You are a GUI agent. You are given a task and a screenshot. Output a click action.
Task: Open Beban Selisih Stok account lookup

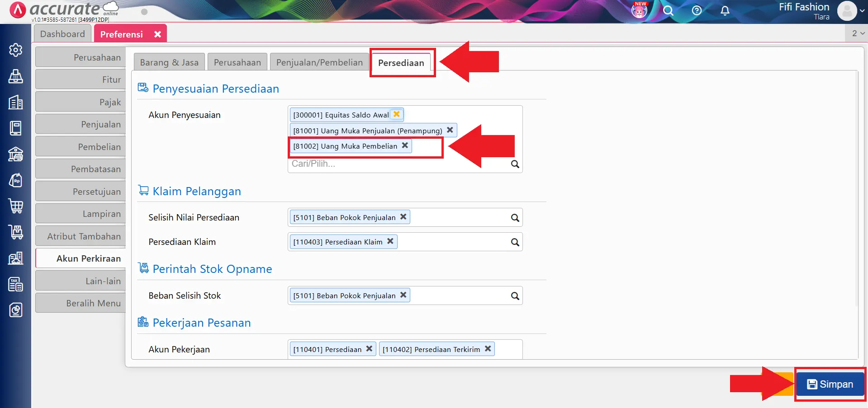(x=515, y=296)
